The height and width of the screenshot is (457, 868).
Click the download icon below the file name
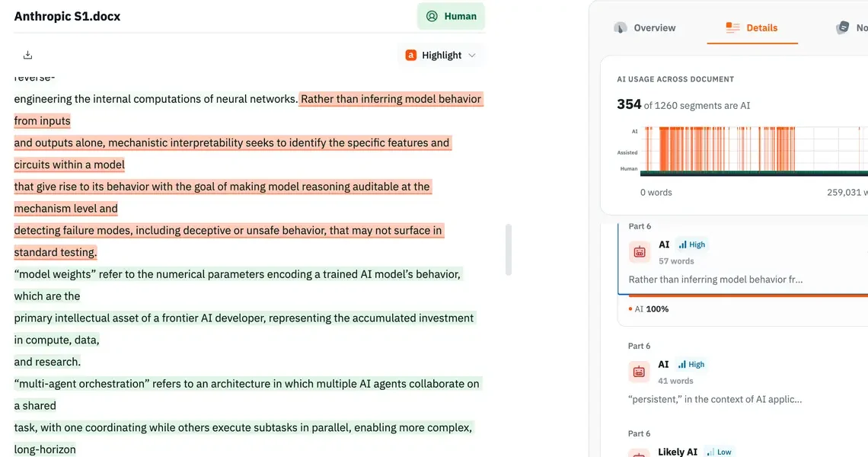pyautogui.click(x=27, y=55)
